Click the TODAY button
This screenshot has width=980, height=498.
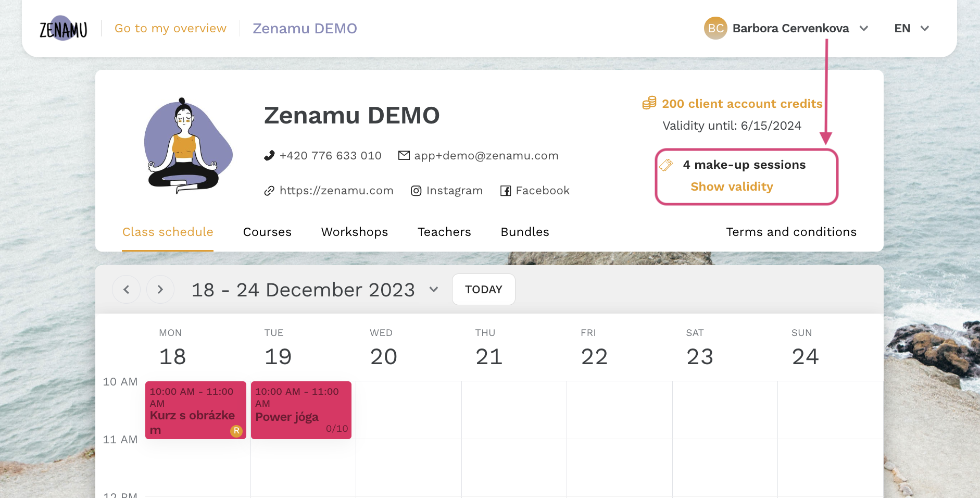tap(484, 289)
